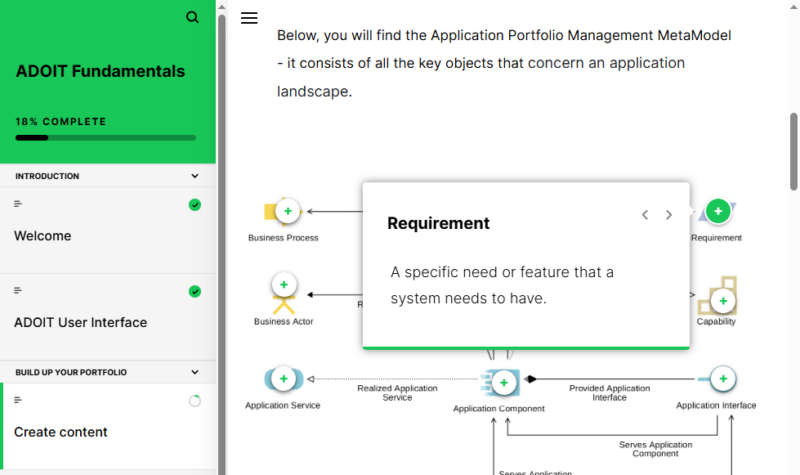Toggle the ADOIT User Interface completed checkmark
This screenshot has width=800, height=475.
(x=195, y=291)
